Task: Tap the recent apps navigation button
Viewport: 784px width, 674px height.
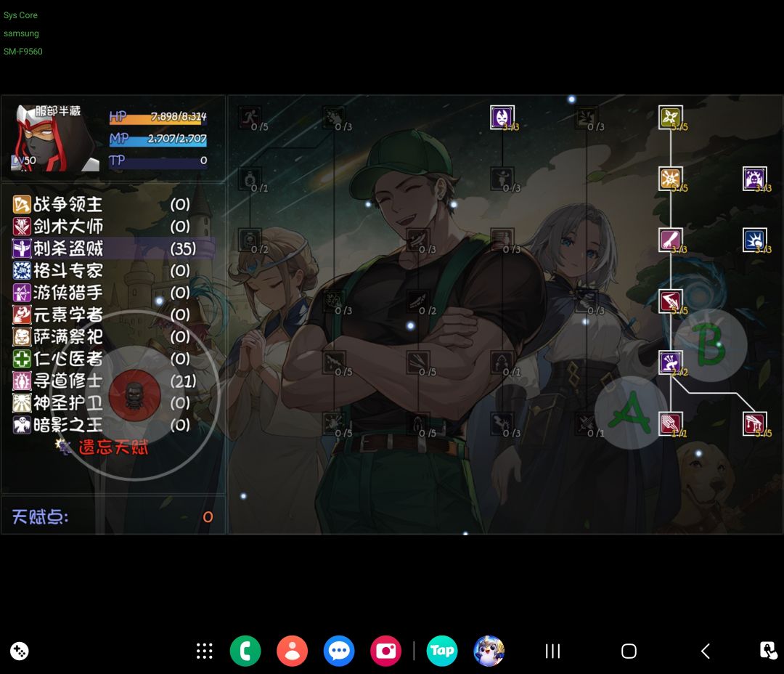Action: pyautogui.click(x=552, y=651)
